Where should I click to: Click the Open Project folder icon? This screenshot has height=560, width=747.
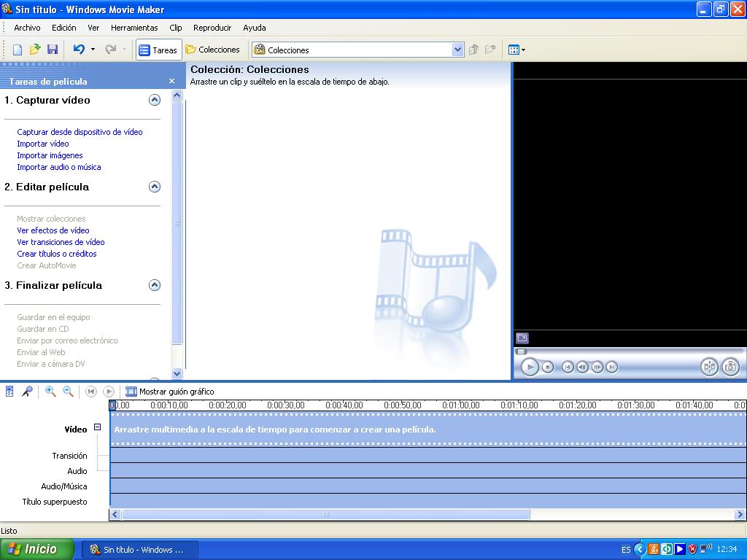pyautogui.click(x=35, y=50)
